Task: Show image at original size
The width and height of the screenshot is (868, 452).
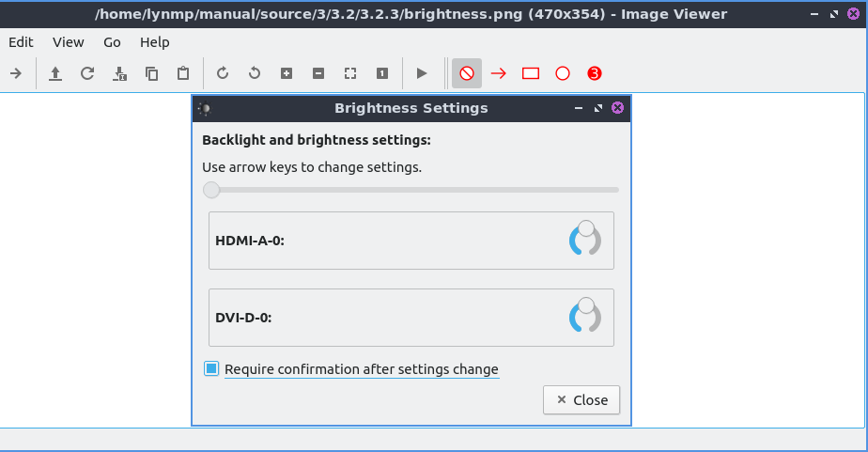Action: click(382, 73)
